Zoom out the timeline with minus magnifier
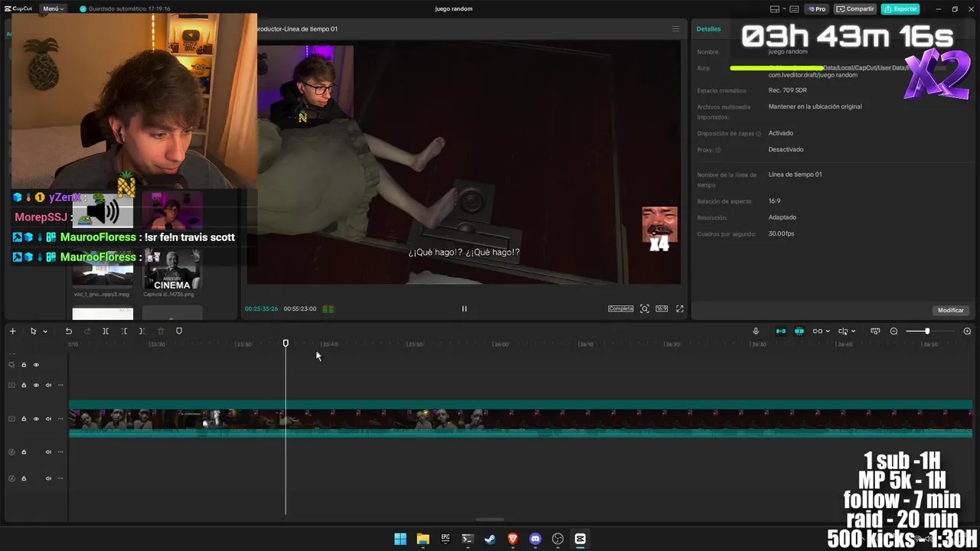Screen dimensions: 980x551 click(x=893, y=331)
